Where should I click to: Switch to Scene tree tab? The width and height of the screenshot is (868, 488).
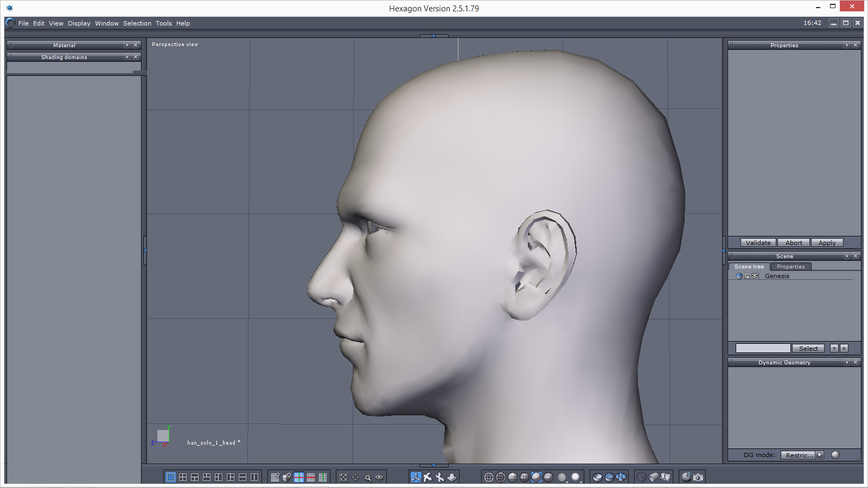coord(749,266)
